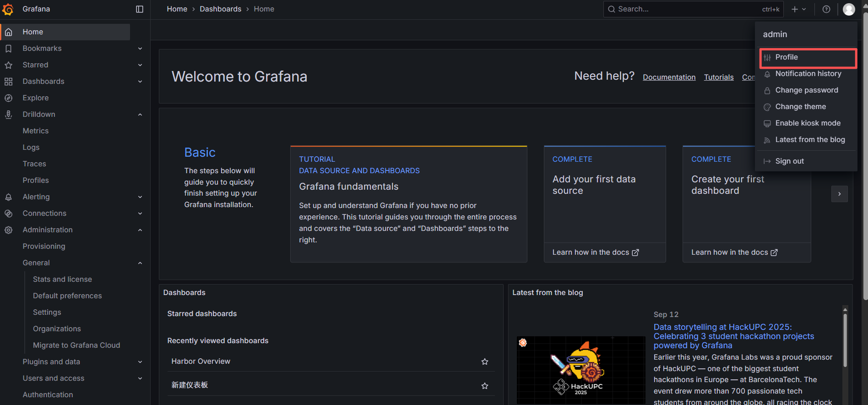868x405 pixels.
Task: Open Stats and license
Action: pos(62,279)
